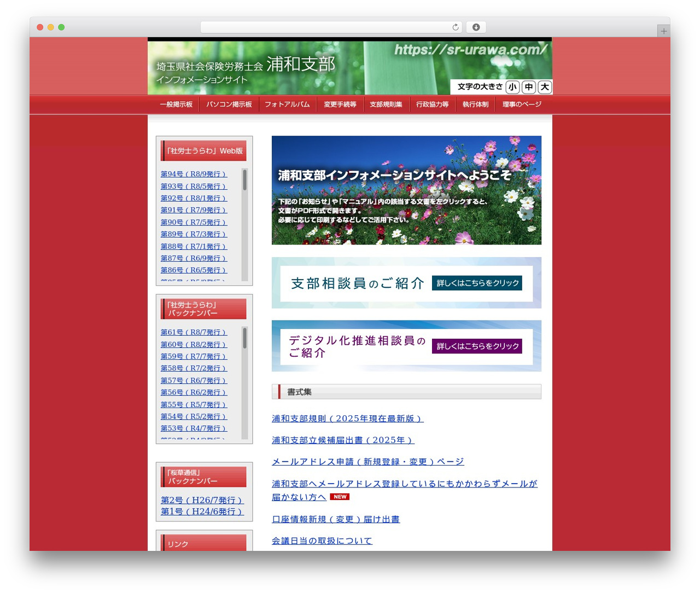Image resolution: width=700 pixels, height=593 pixels.
Task: Open パソコン掲示板 menu item
Action: click(229, 104)
